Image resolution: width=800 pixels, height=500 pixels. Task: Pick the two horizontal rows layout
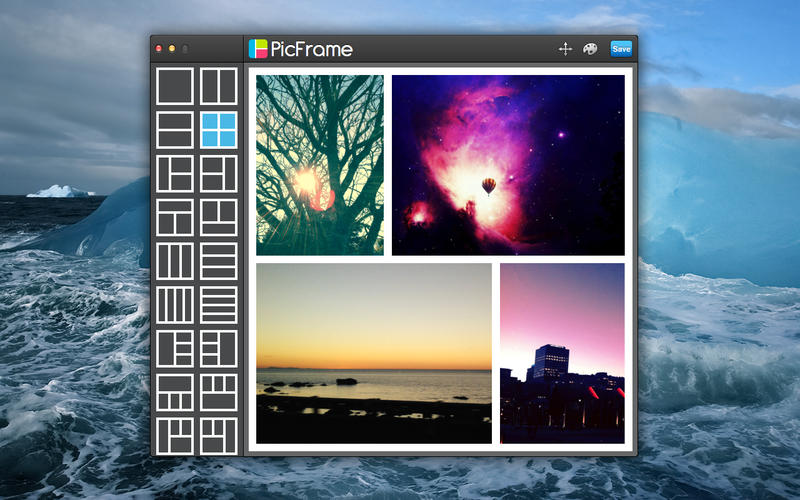[174, 130]
